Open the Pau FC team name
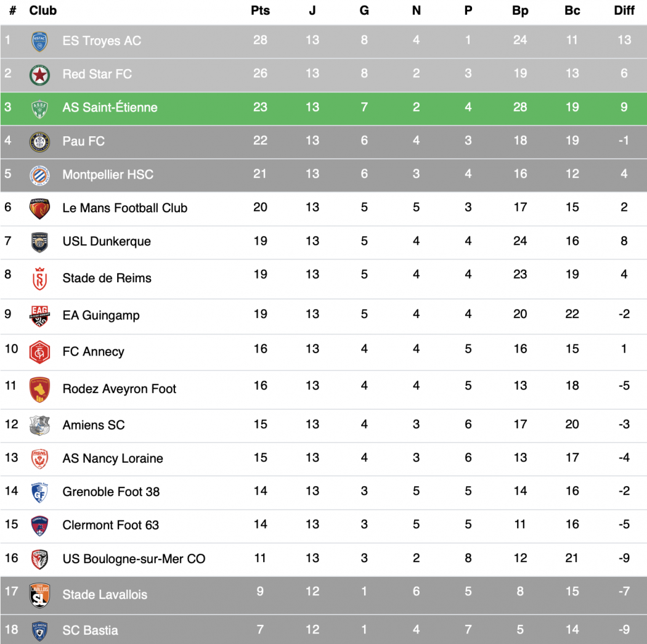 83,141
